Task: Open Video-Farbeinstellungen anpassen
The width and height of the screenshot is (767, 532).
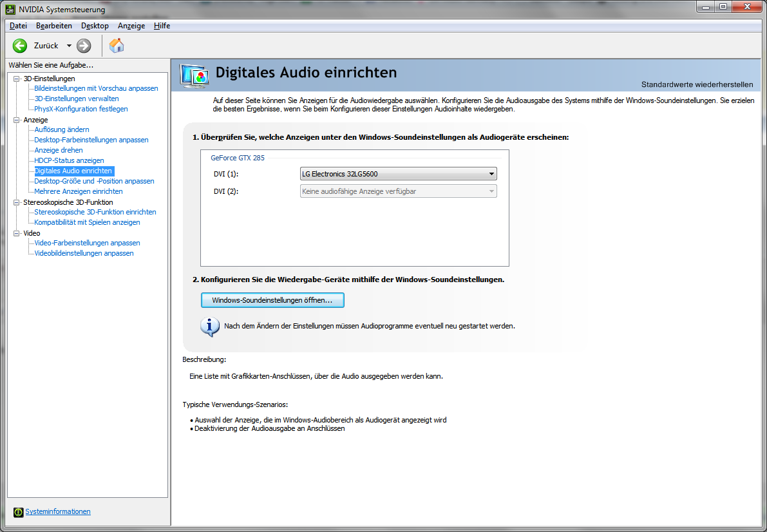Action: pyautogui.click(x=87, y=242)
